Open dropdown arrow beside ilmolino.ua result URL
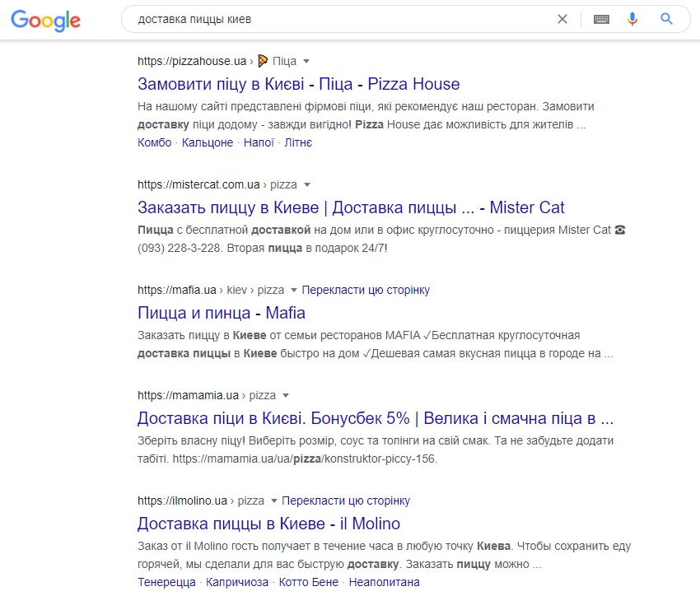Screen dimensions: 700x596 [x=273, y=501]
